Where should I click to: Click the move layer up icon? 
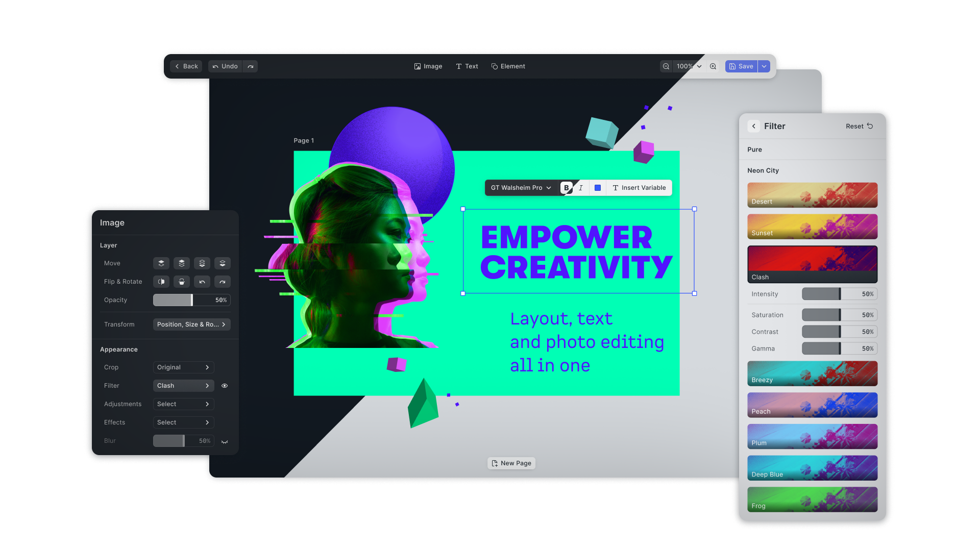click(x=161, y=262)
